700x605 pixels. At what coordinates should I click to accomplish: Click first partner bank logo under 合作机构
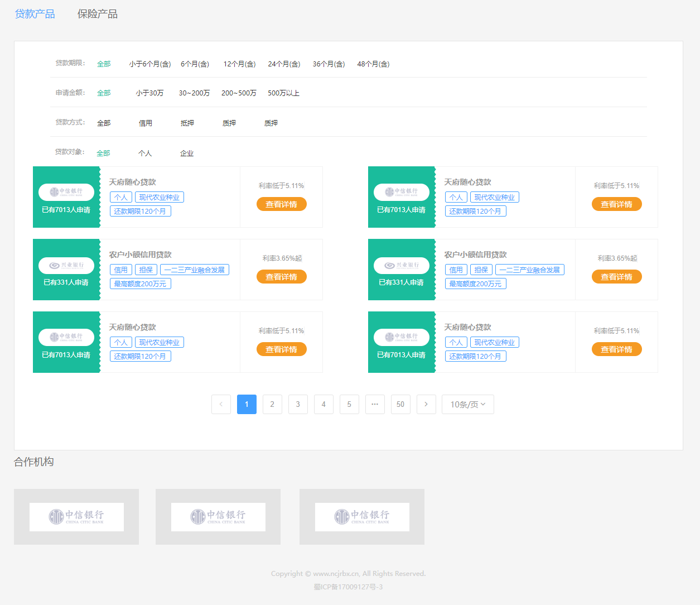76,517
